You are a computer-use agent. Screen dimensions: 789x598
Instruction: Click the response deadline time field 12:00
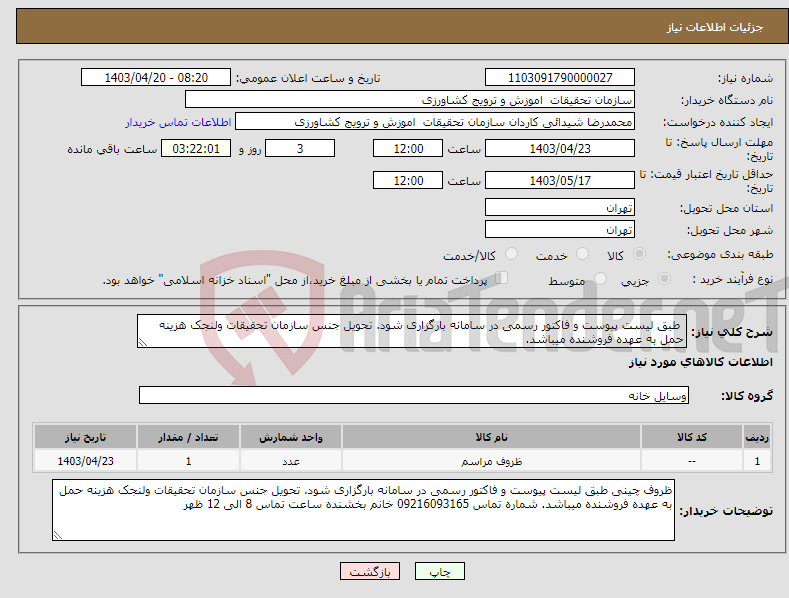tap(408, 148)
